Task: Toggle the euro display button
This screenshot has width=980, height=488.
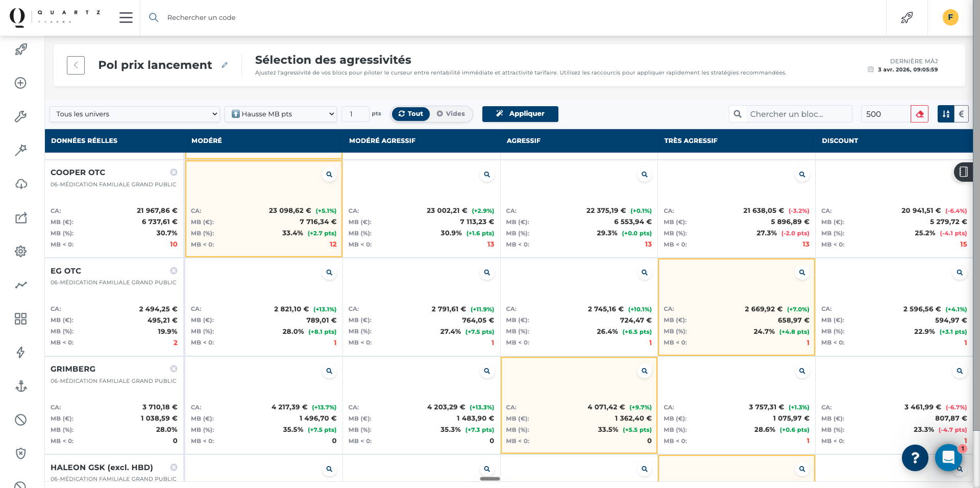Action: (962, 114)
